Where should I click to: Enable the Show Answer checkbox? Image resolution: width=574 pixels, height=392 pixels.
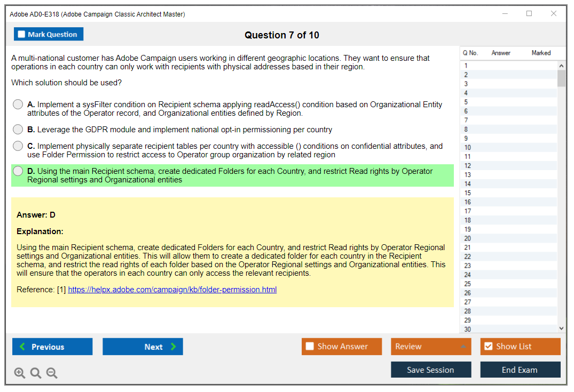pyautogui.click(x=310, y=347)
